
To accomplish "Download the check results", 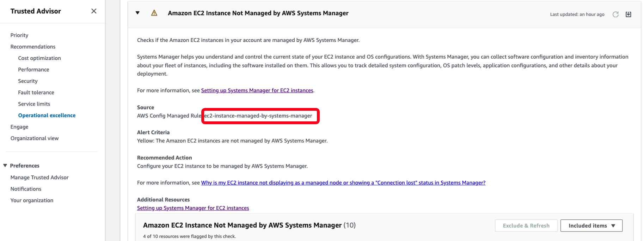I will (628, 14).
